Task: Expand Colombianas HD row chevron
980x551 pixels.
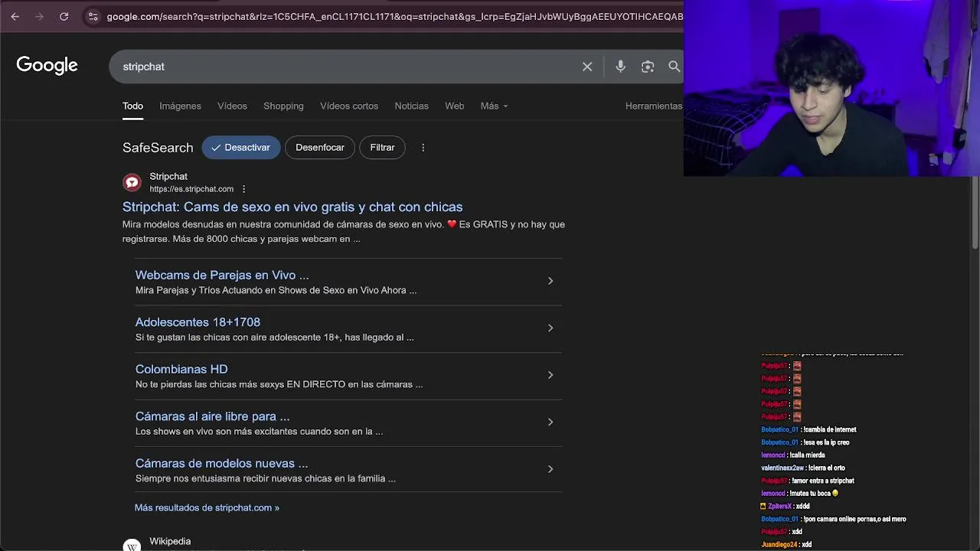Action: point(550,375)
